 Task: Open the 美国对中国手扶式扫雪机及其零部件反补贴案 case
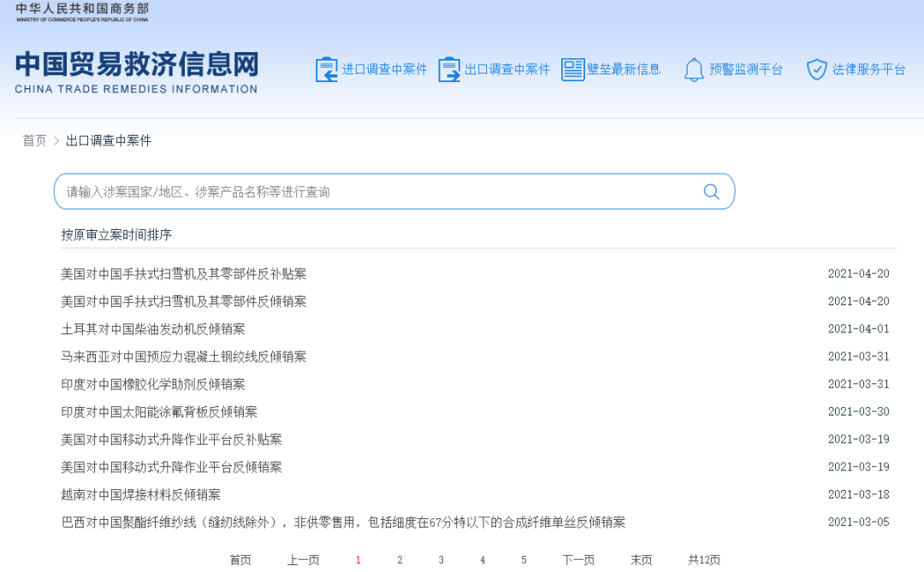click(x=182, y=274)
